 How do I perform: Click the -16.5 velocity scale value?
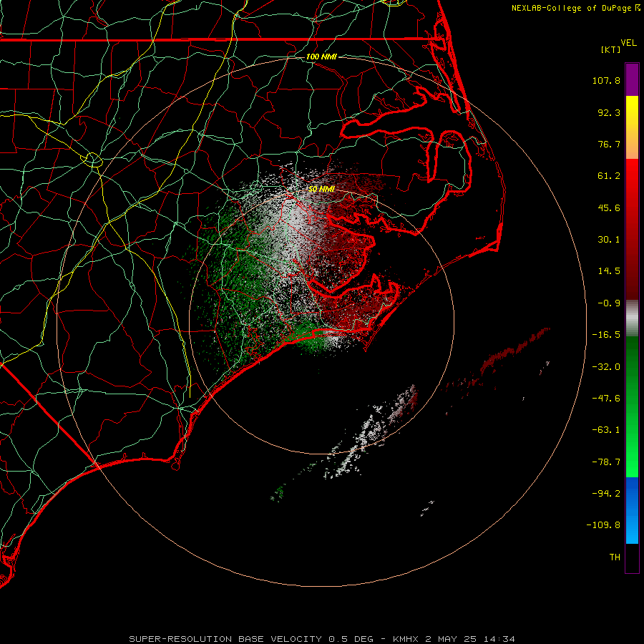606,335
